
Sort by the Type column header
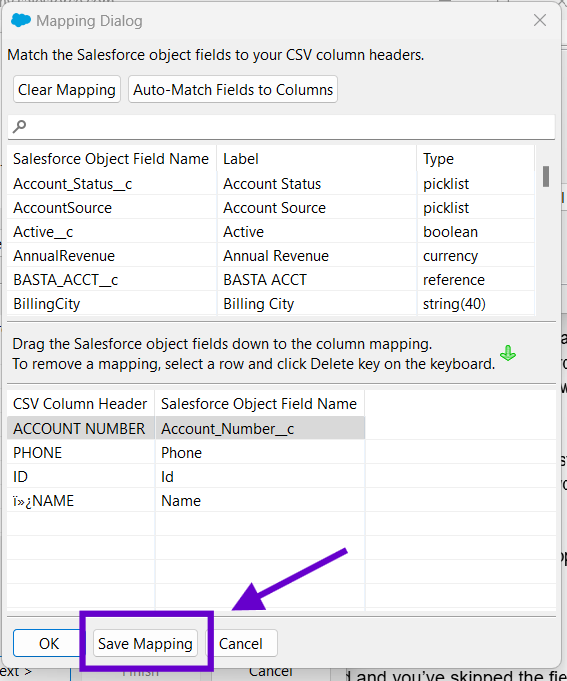(475, 159)
